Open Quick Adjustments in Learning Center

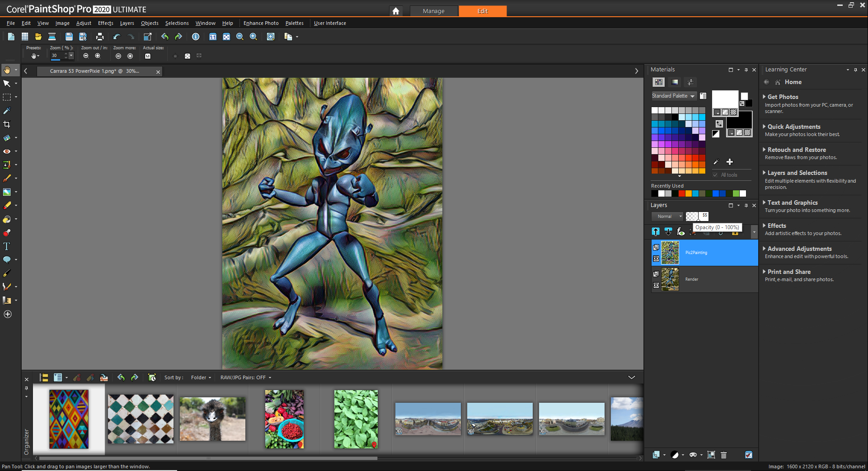point(793,127)
